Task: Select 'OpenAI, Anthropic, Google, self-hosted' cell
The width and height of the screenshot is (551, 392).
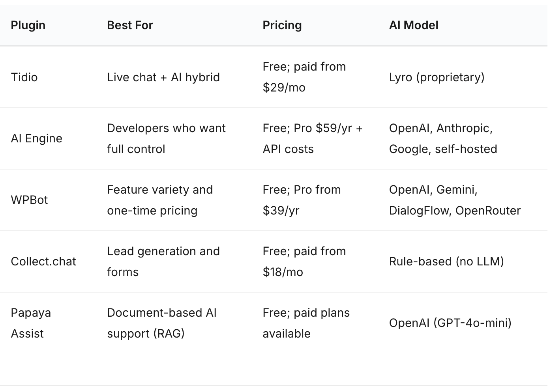Action: [443, 138]
